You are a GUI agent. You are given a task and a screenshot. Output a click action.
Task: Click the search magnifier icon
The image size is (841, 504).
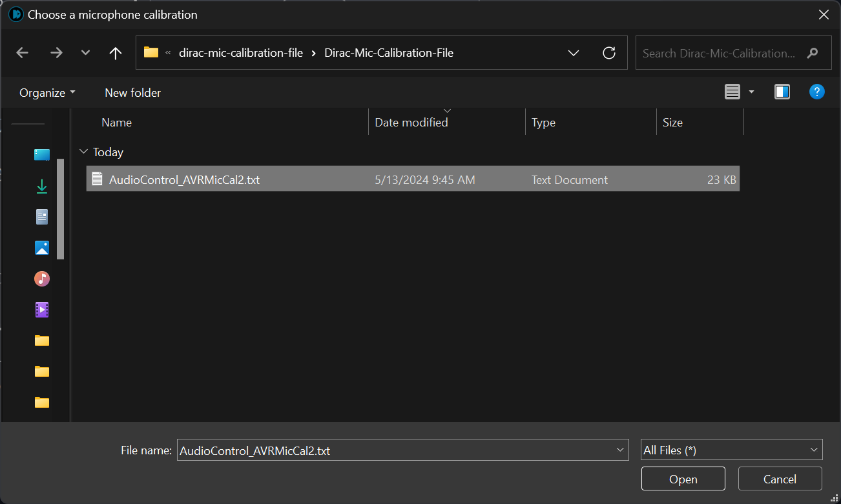pos(813,53)
